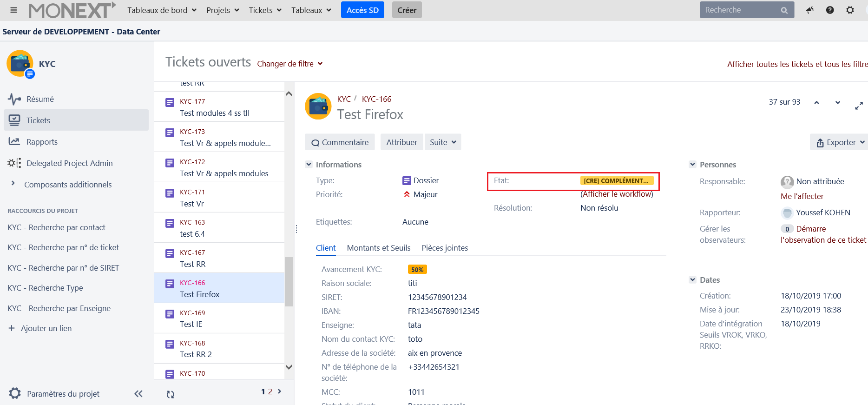Expand Composants additionnels in sidebar

coord(13,184)
